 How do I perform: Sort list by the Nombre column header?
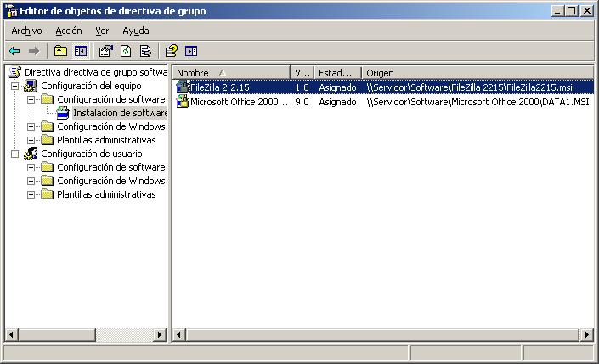(229, 73)
